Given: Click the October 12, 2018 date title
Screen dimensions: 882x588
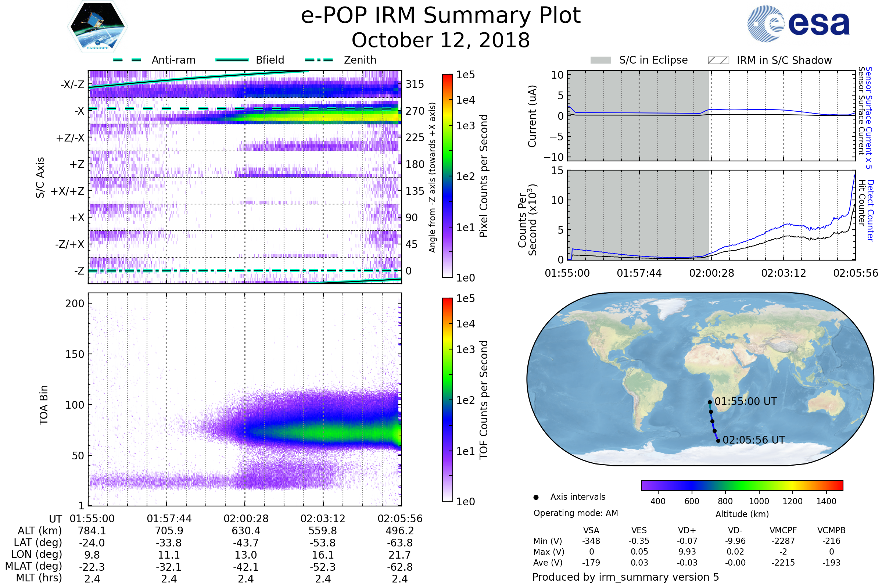Looking at the screenshot, I should (441, 40).
